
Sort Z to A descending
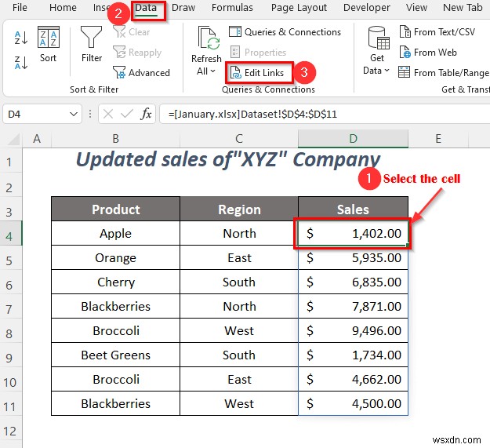21,62
